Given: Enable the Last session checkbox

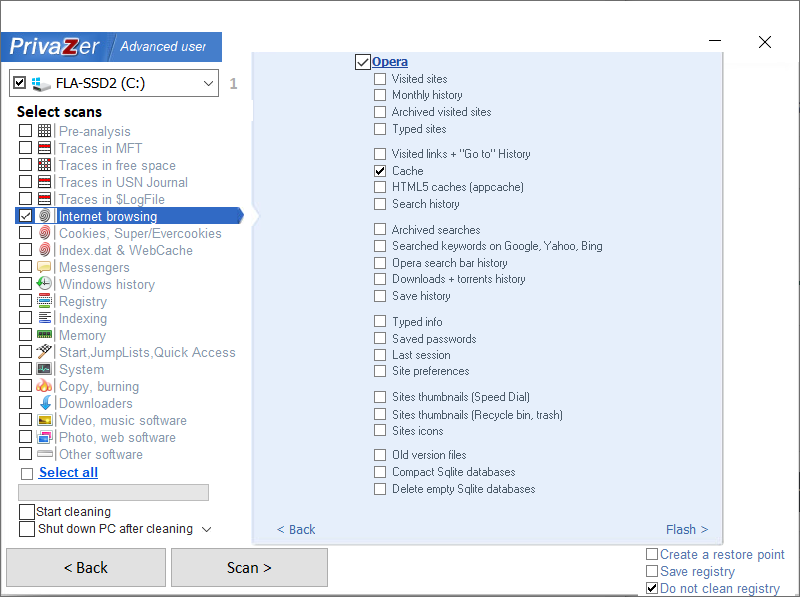Looking at the screenshot, I should 380,355.
